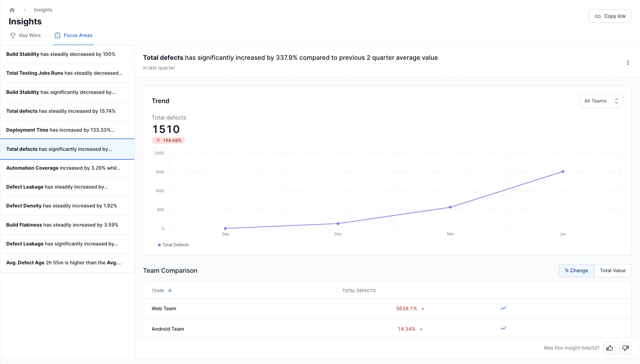
Task: Toggle the Total Defects legend series
Action: 173,245
